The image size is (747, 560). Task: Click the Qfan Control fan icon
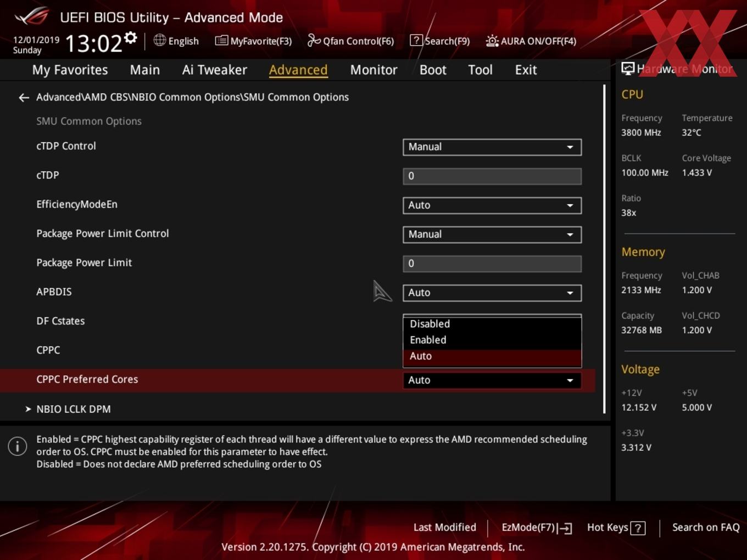314,41
